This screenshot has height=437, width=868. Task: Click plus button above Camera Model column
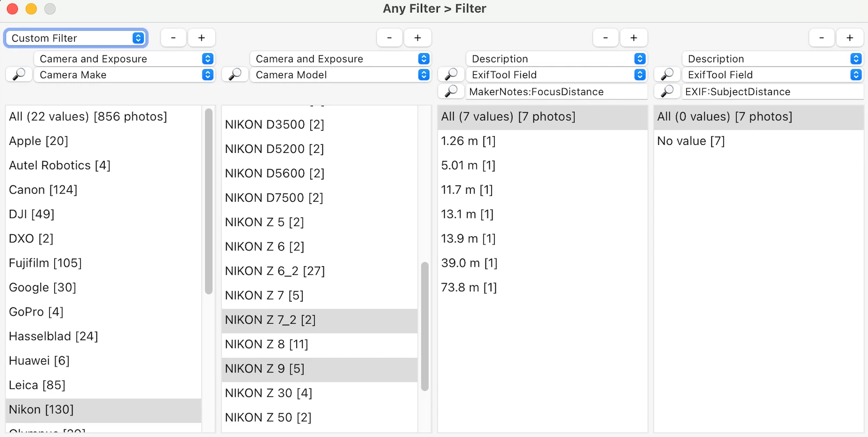click(x=418, y=38)
